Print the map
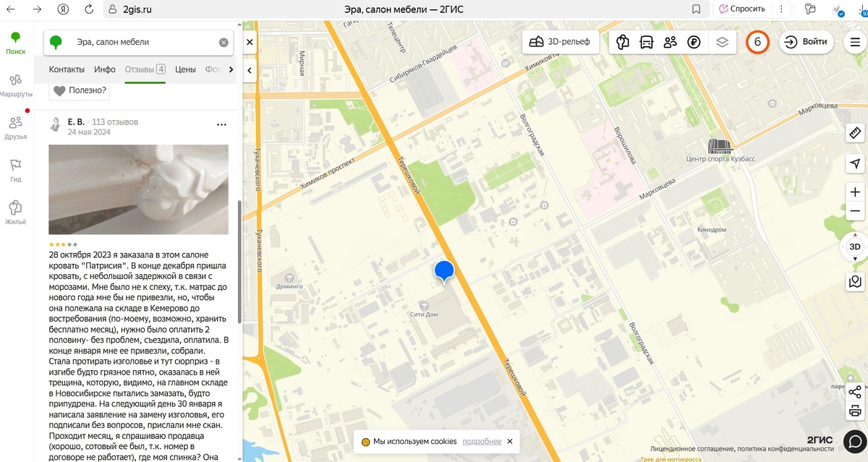The height and width of the screenshot is (462, 868). (x=855, y=412)
